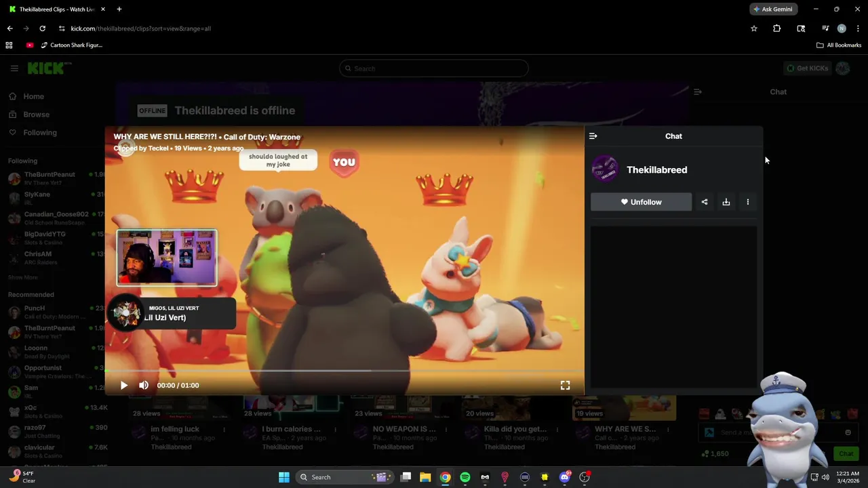Viewport: 868px width, 488px height.
Task: Open 'WHY ARE WE S...' clip options menu
Action: click(x=668, y=429)
